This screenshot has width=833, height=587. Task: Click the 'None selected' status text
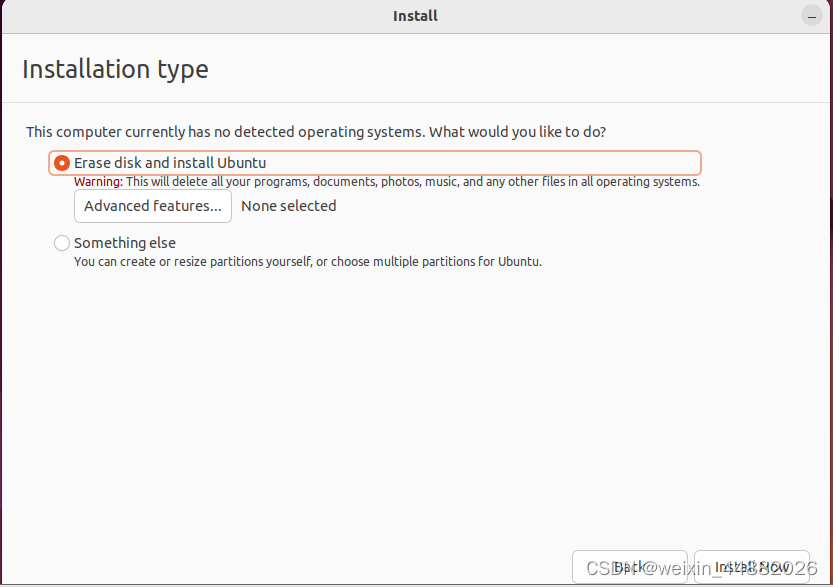[x=288, y=206]
